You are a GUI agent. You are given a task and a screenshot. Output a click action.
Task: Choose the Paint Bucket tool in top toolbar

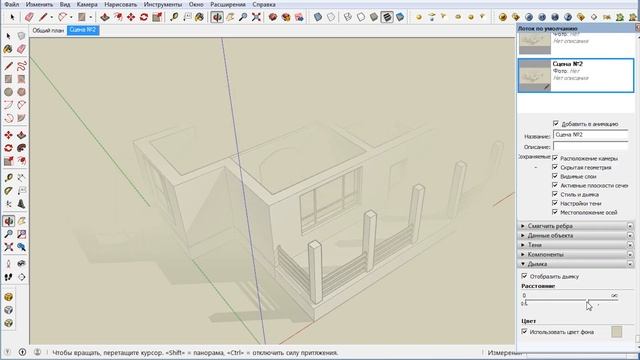click(200, 17)
